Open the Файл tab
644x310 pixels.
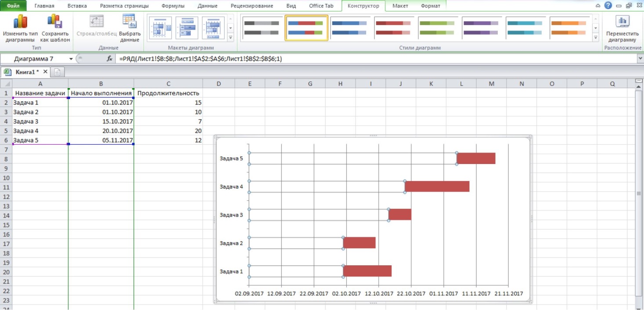(x=13, y=6)
